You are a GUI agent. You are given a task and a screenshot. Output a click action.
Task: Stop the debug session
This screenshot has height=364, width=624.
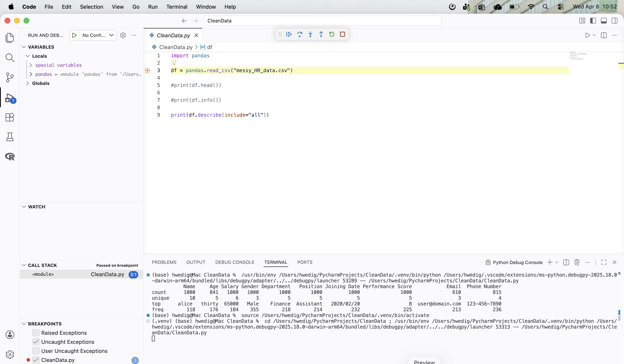(x=343, y=34)
